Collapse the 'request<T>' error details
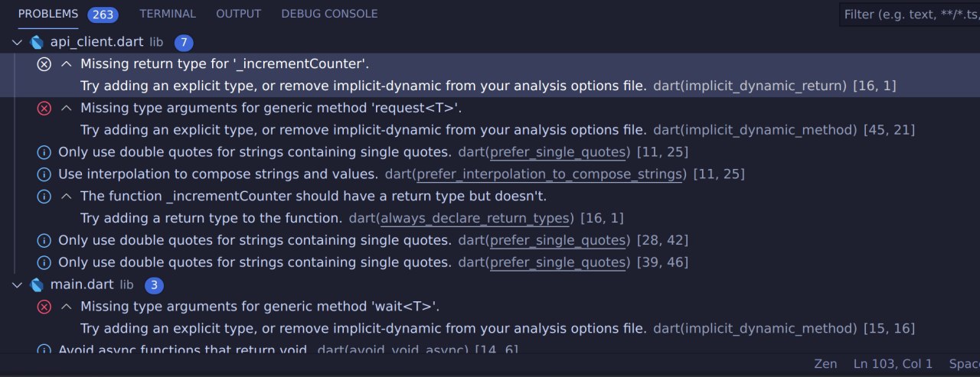The height and width of the screenshot is (377, 980). click(x=67, y=108)
